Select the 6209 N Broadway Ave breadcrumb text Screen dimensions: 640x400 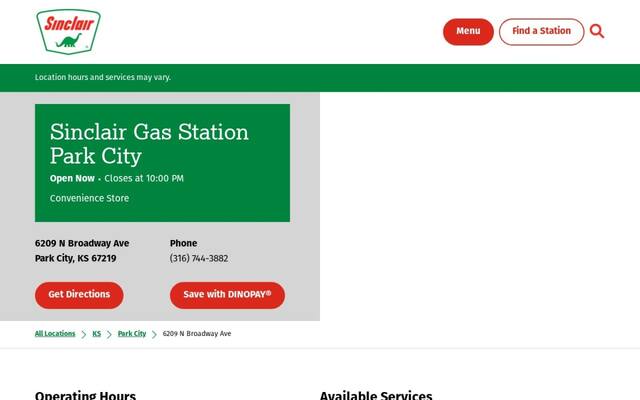(x=197, y=333)
